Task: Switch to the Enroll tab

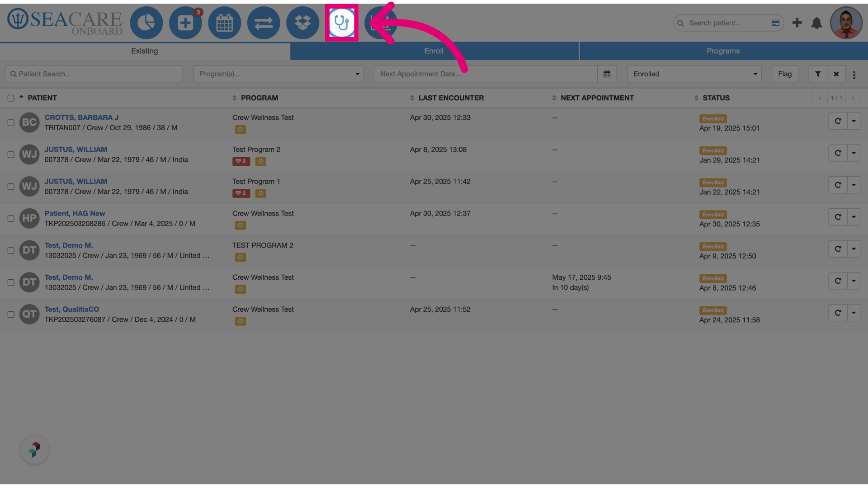Action: tap(434, 51)
